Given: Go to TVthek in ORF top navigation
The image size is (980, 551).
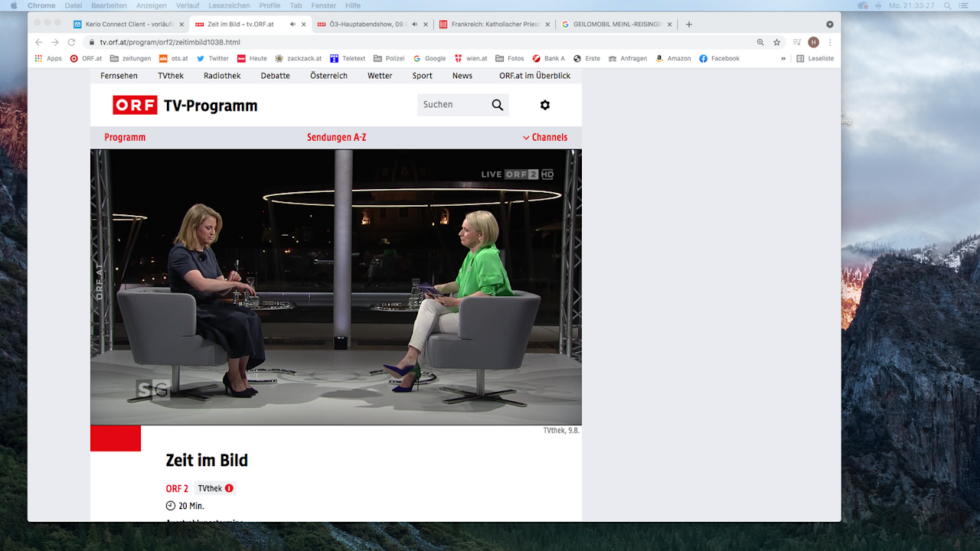Looking at the screenshot, I should [x=171, y=76].
